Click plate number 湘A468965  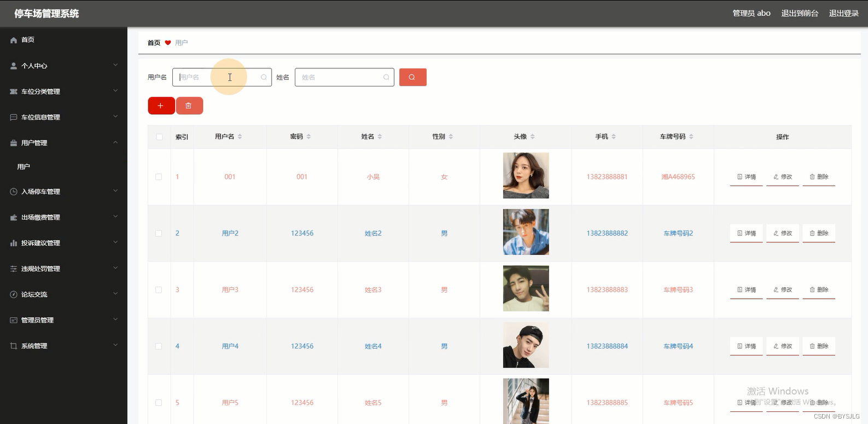(x=678, y=177)
